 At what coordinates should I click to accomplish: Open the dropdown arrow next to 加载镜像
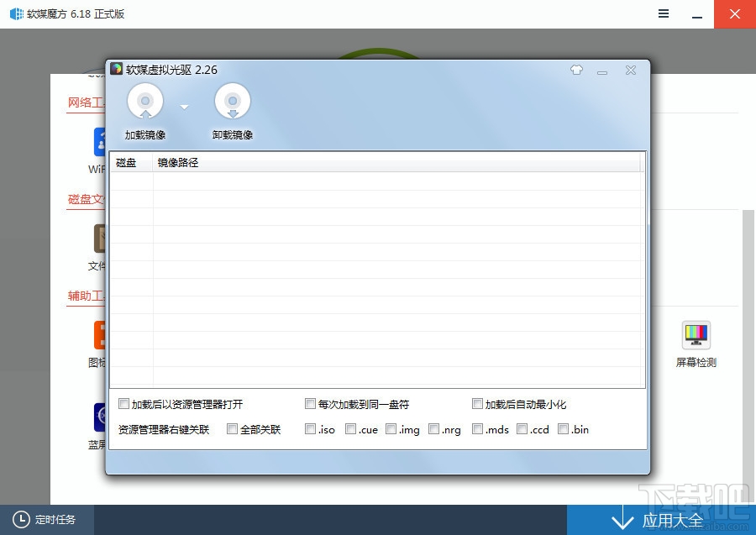[x=184, y=107]
